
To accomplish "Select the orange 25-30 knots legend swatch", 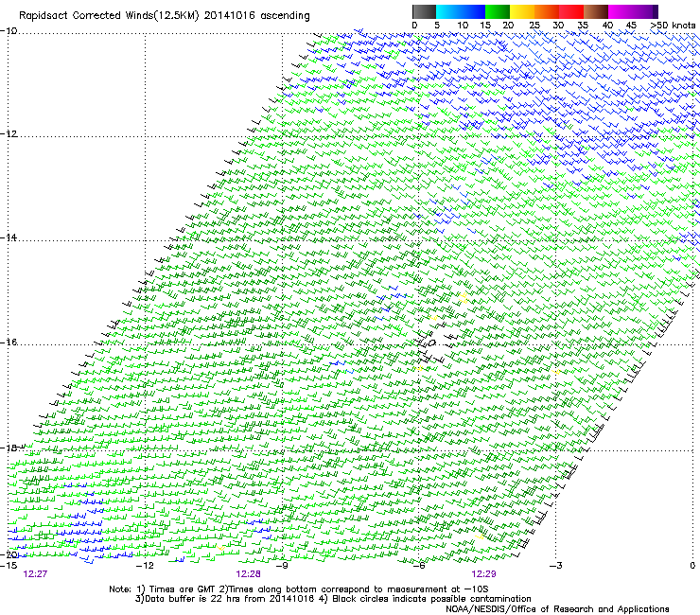I will [x=546, y=11].
